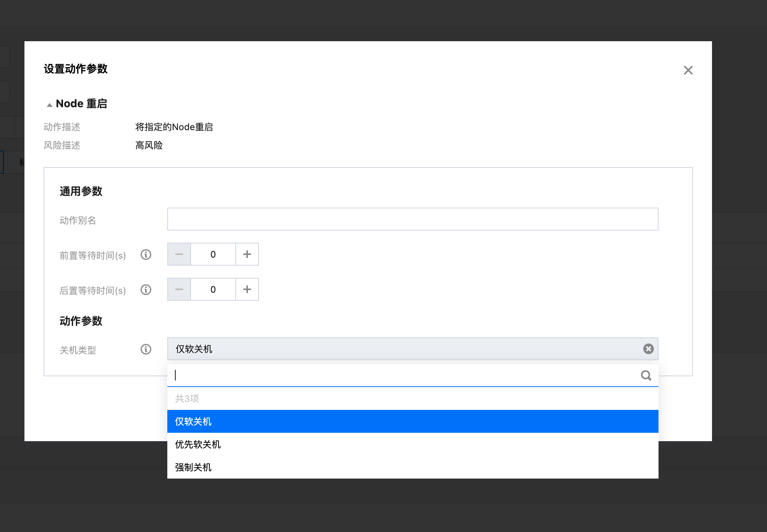This screenshot has height=532, width=767.
Task: Increase 后置等待时间 with plus button
Action: (x=247, y=289)
